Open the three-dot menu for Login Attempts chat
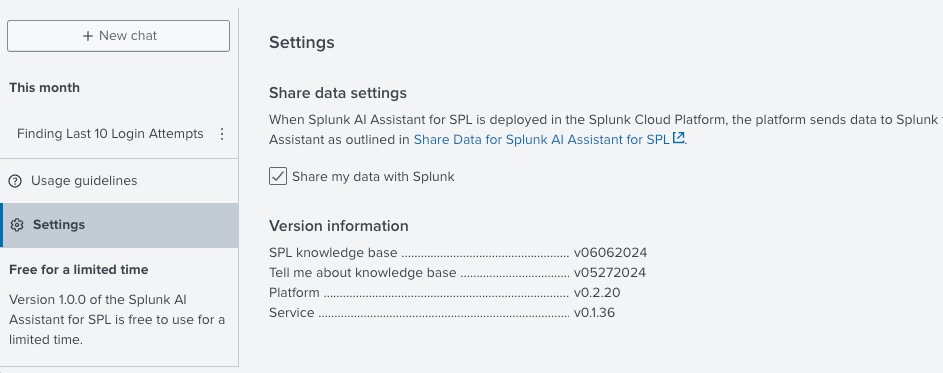This screenshot has height=373, width=943. tap(222, 134)
